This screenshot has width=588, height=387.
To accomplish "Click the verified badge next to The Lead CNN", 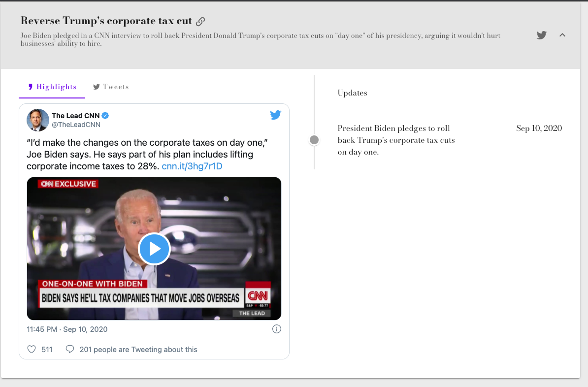I will click(105, 116).
